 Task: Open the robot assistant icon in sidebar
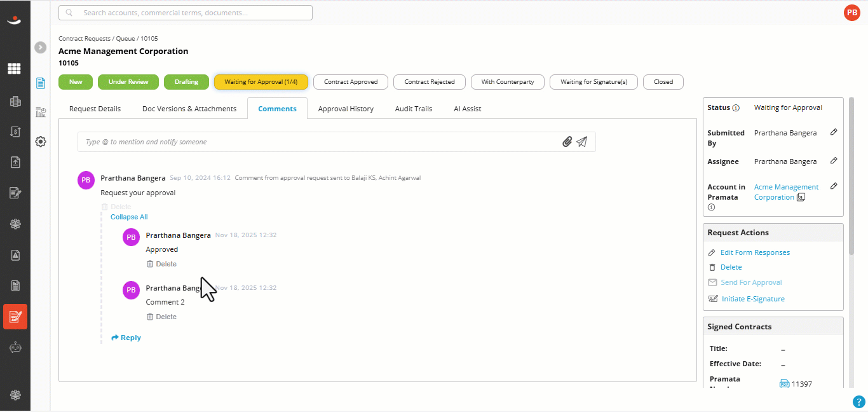point(15,347)
